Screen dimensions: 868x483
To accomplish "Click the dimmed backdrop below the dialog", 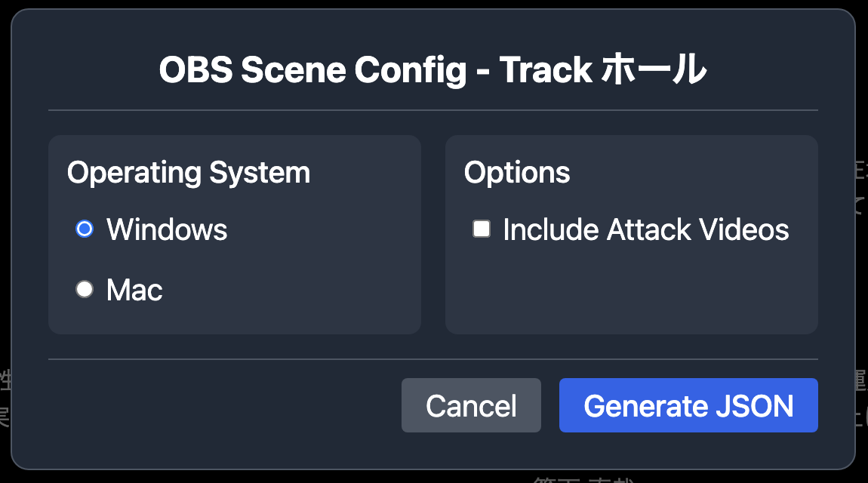I will tap(302, 476).
